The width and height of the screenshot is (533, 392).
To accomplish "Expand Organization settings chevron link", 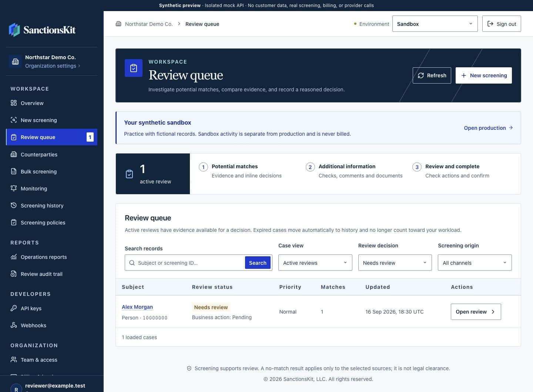I will 53,66.
